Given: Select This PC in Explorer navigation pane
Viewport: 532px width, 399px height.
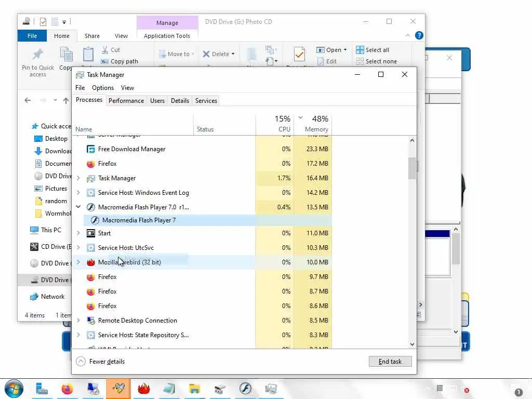Looking at the screenshot, I should tap(46, 230).
